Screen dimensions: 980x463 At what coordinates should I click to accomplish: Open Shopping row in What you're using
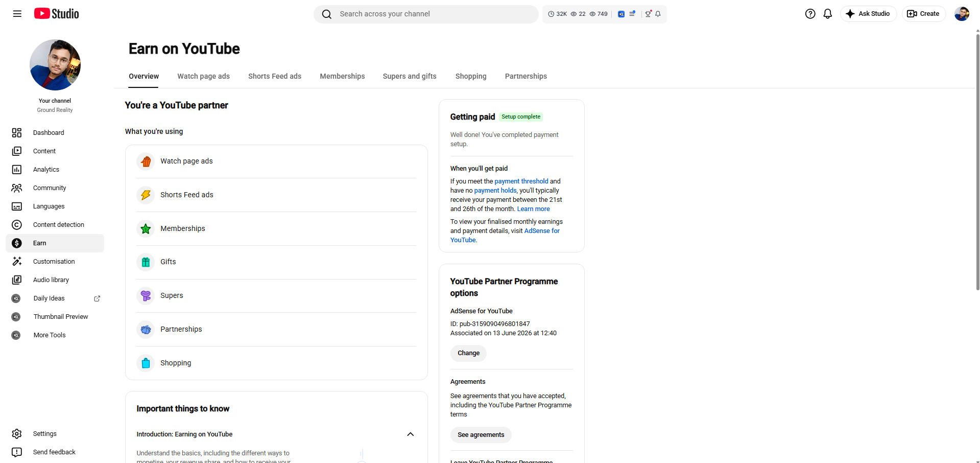276,363
